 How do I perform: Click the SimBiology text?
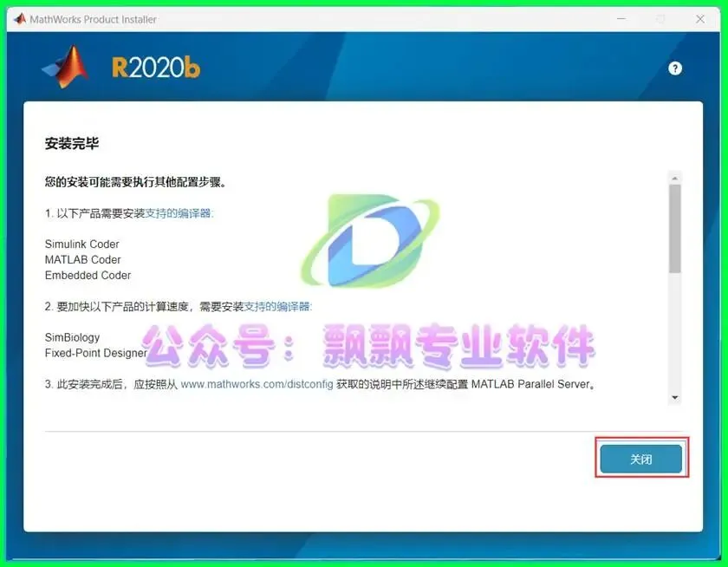(73, 337)
